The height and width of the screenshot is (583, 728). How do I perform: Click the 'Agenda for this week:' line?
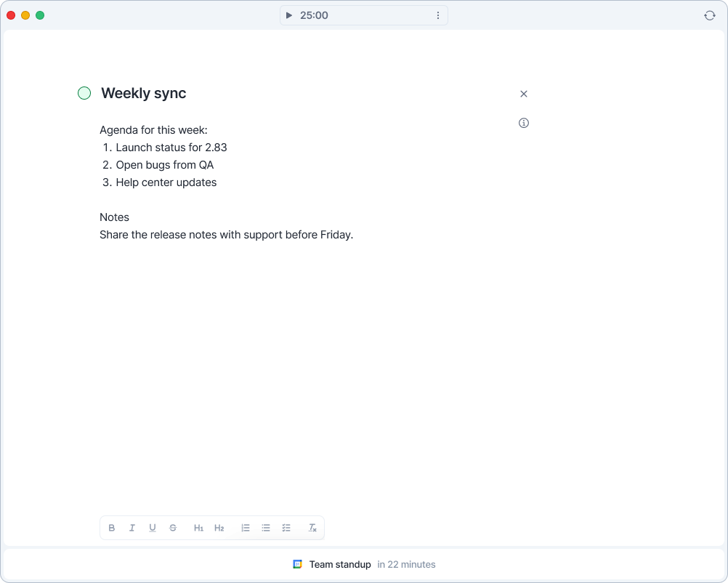pyautogui.click(x=154, y=130)
